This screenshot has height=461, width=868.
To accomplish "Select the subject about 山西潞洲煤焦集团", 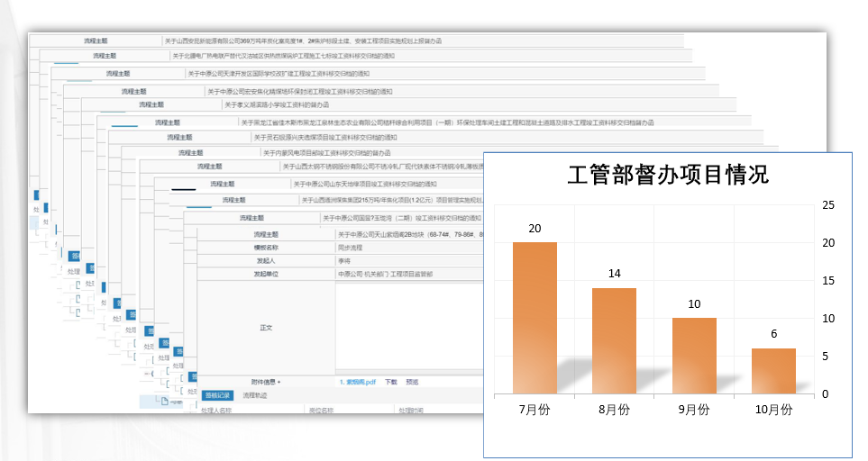I will click(x=392, y=200).
